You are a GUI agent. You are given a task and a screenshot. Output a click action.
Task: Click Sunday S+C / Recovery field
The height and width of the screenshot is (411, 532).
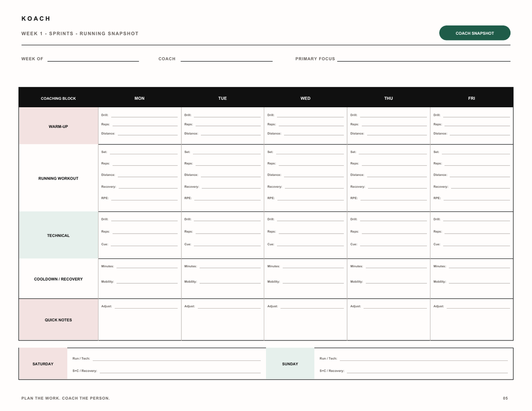(x=427, y=371)
